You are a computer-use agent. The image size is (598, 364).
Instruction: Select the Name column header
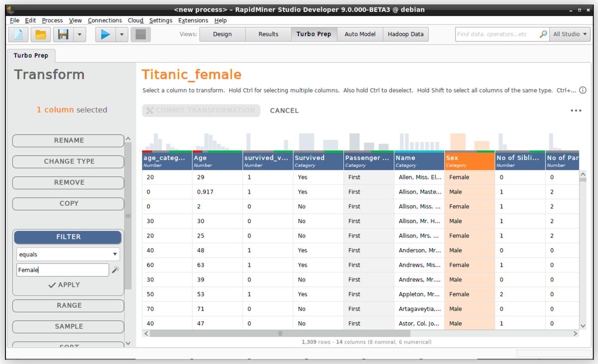419,161
